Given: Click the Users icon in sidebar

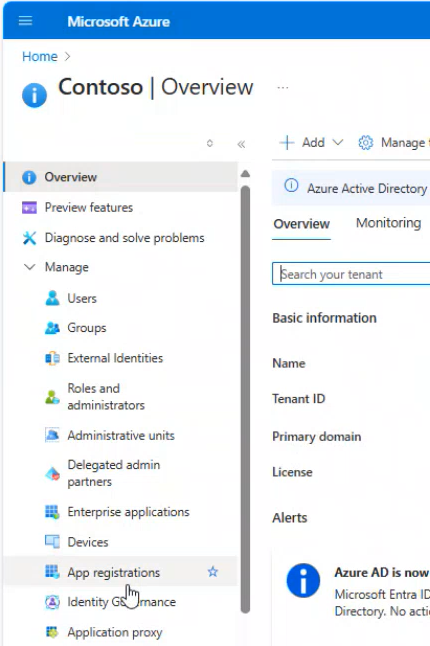Looking at the screenshot, I should click(52, 298).
